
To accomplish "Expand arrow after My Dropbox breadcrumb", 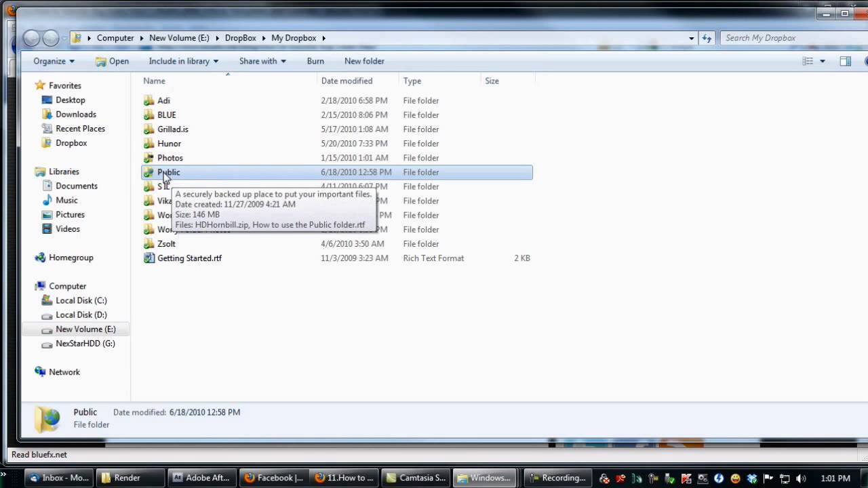I will coord(324,38).
